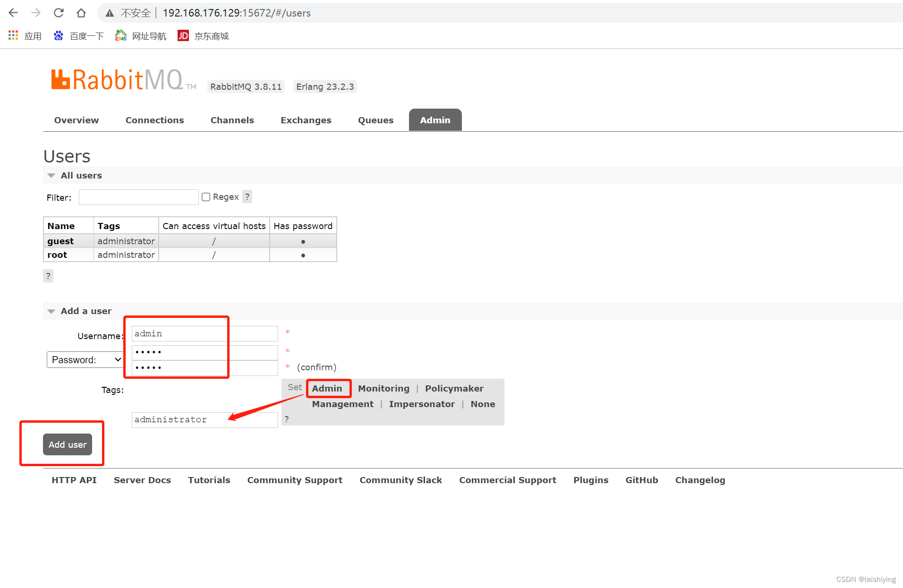
Task: Open the Plugins footer link
Action: [x=591, y=480]
